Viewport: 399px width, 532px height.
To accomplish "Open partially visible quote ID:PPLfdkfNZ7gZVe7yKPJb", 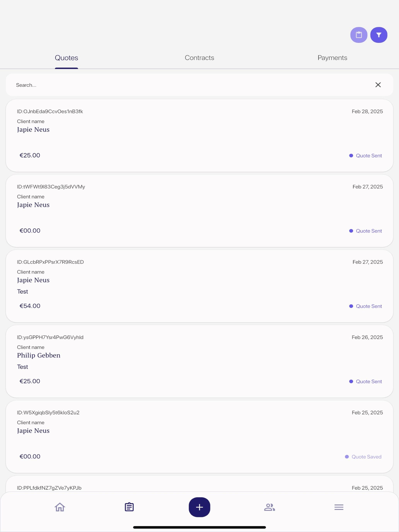I will [x=199, y=484].
